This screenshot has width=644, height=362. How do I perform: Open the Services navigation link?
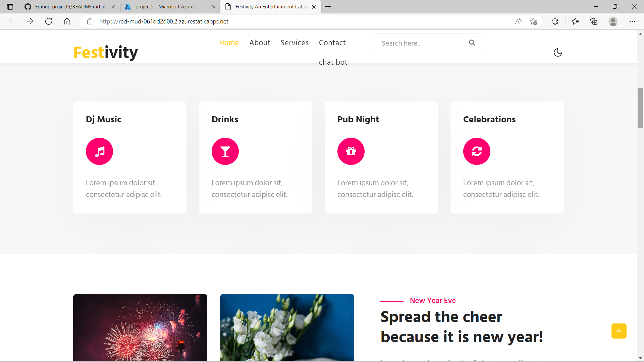[x=294, y=43]
